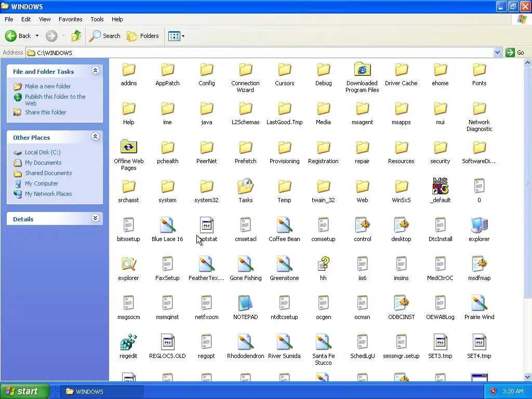Click Share this folder link
The image size is (532, 399).
(x=46, y=112)
